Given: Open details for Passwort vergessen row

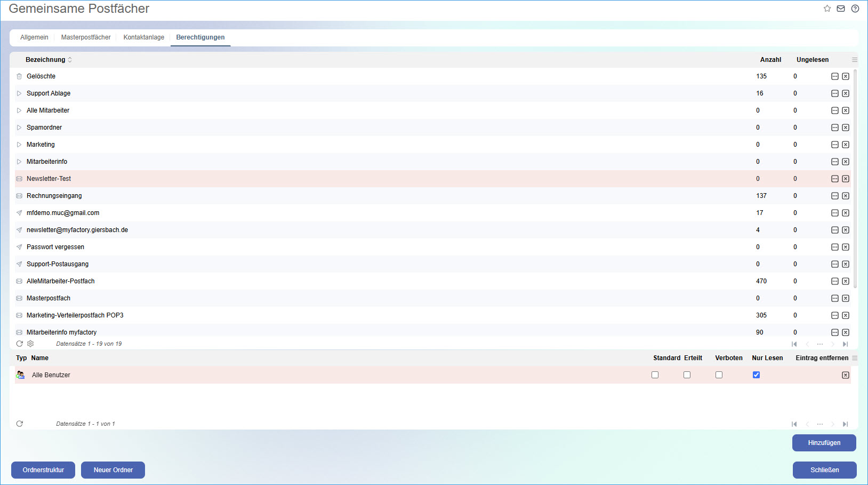Looking at the screenshot, I should point(835,247).
